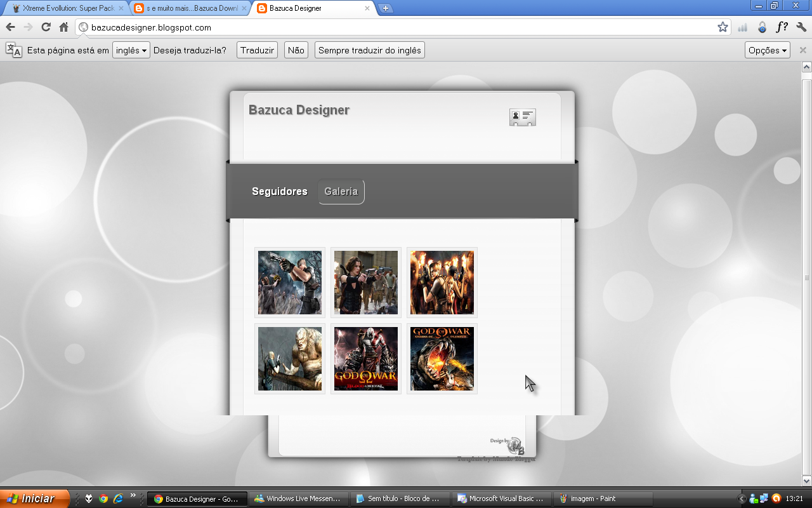Screen dimensions: 812x508
Task: Switch to 'Sem título - Bloco de' Notepad taskbar item
Action: (400, 498)
